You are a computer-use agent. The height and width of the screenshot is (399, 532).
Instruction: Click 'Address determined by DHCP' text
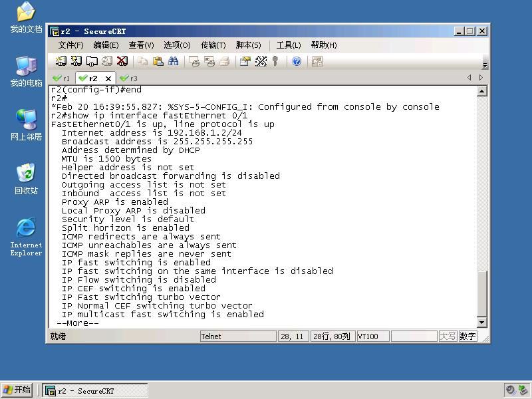pyautogui.click(x=130, y=150)
